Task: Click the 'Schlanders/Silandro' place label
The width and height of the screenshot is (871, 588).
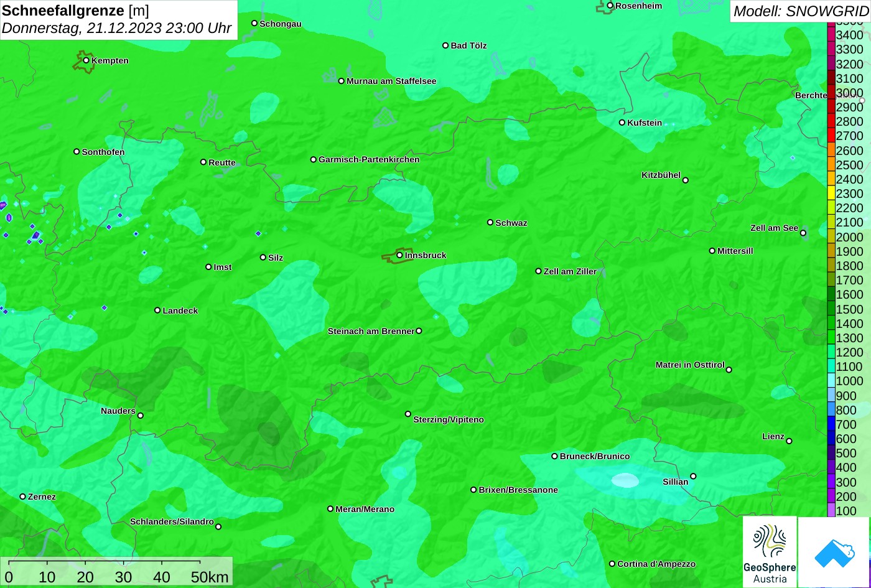Action: [x=172, y=521]
